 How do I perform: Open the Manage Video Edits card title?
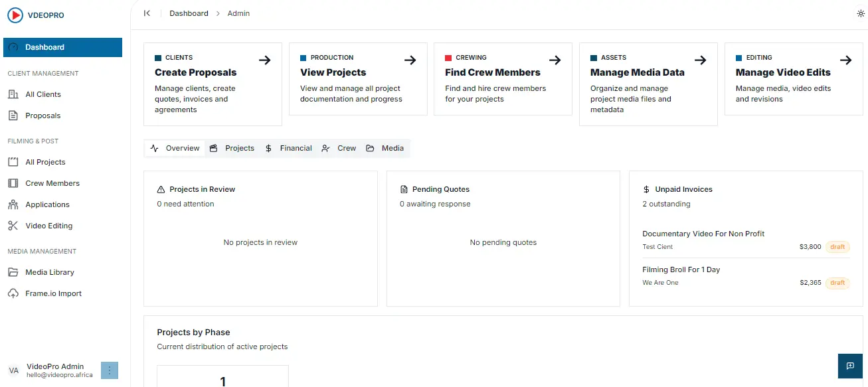pos(783,72)
